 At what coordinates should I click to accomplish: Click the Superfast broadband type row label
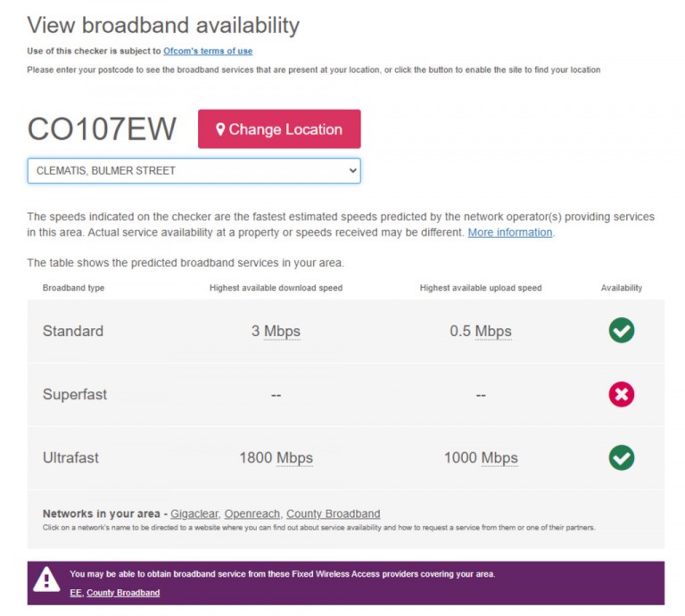[x=75, y=395]
